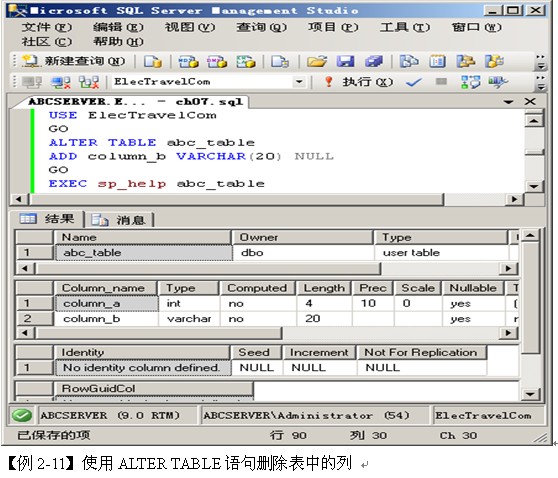558x478 pixels.
Task: Click the Display Estimated Execution Plan icon
Action: pos(470,82)
